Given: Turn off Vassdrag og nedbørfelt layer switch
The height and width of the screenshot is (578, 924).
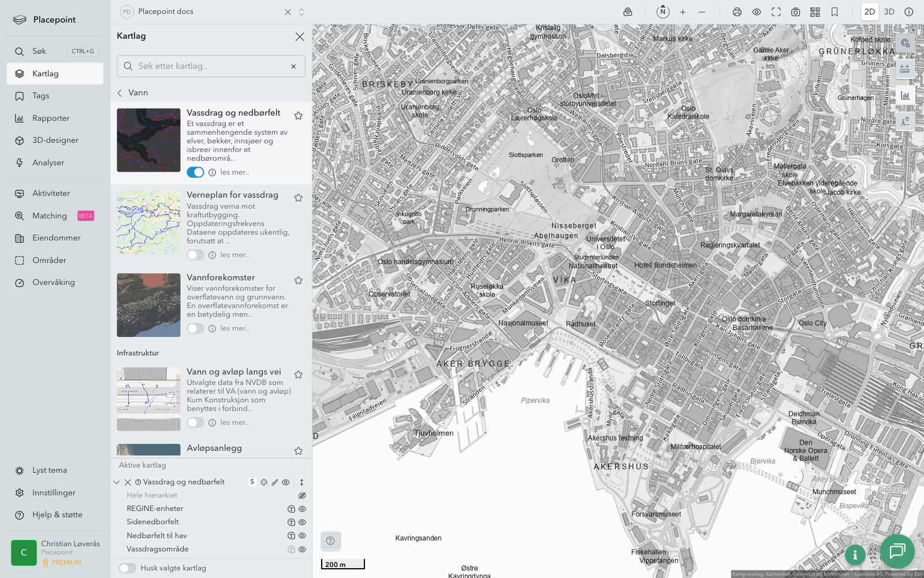Looking at the screenshot, I should (195, 172).
